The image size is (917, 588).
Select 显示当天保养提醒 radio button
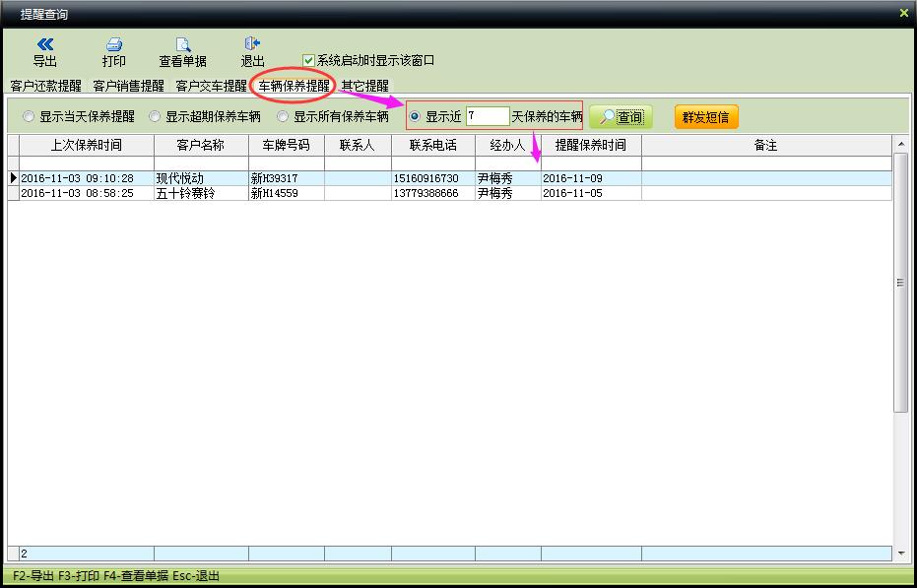pos(28,116)
